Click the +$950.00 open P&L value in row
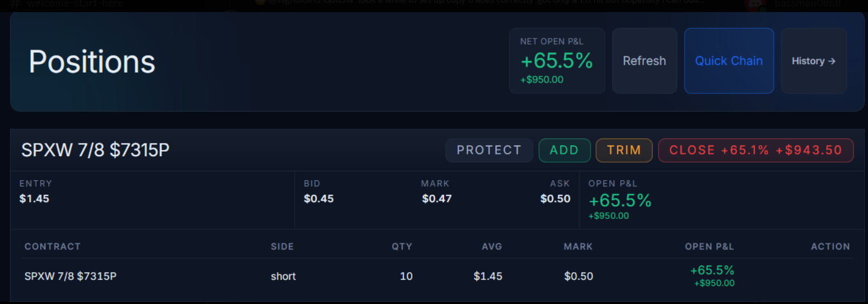The image size is (868, 304). tap(714, 283)
